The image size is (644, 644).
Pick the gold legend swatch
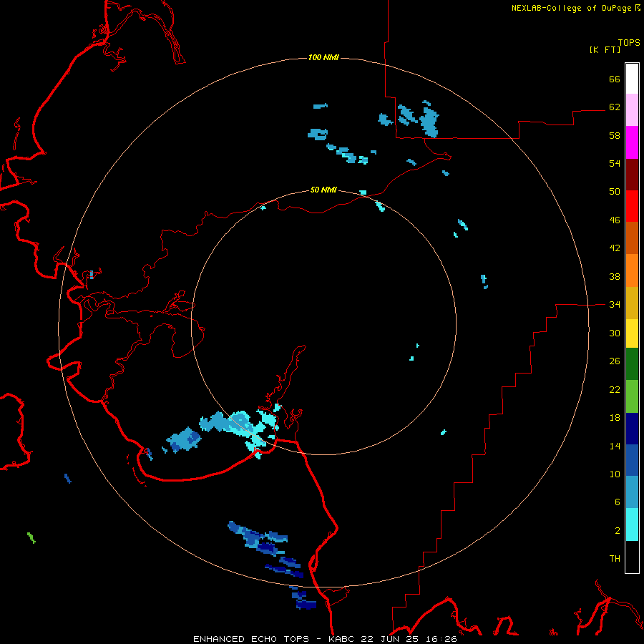pyautogui.click(x=632, y=302)
